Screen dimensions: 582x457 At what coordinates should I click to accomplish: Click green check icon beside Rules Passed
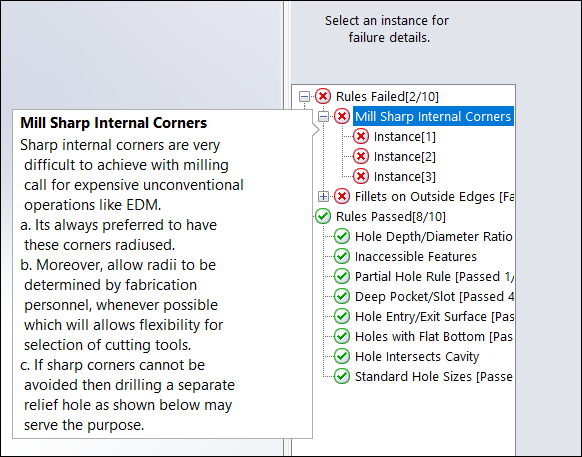coord(323,216)
